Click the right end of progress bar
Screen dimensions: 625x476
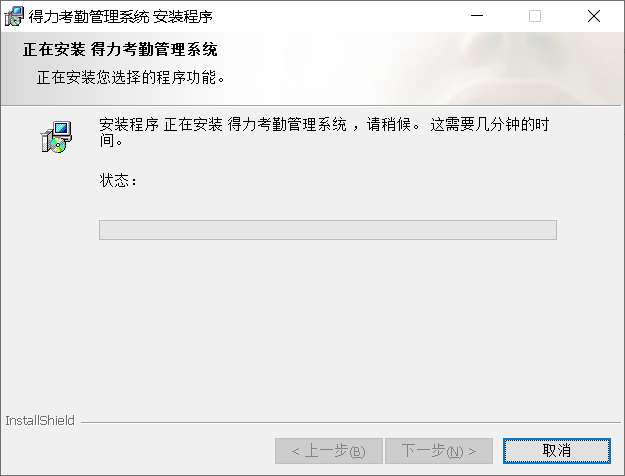pos(550,230)
